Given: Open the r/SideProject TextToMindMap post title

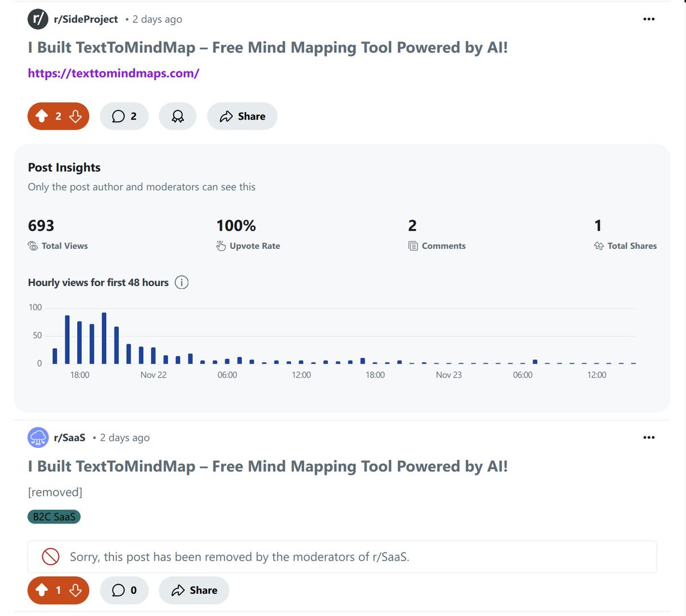Looking at the screenshot, I should point(268,47).
